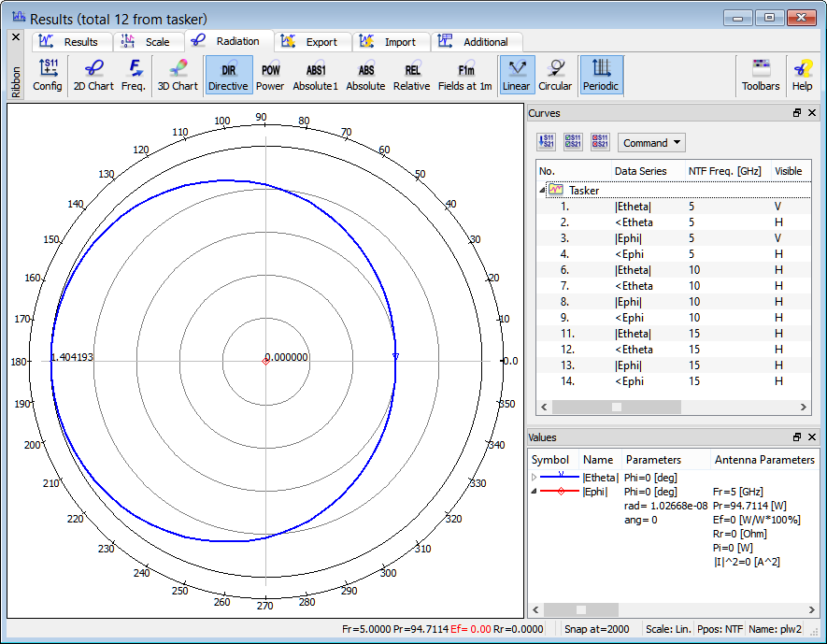
Task: Toggle Periodic display mode
Action: tap(601, 75)
